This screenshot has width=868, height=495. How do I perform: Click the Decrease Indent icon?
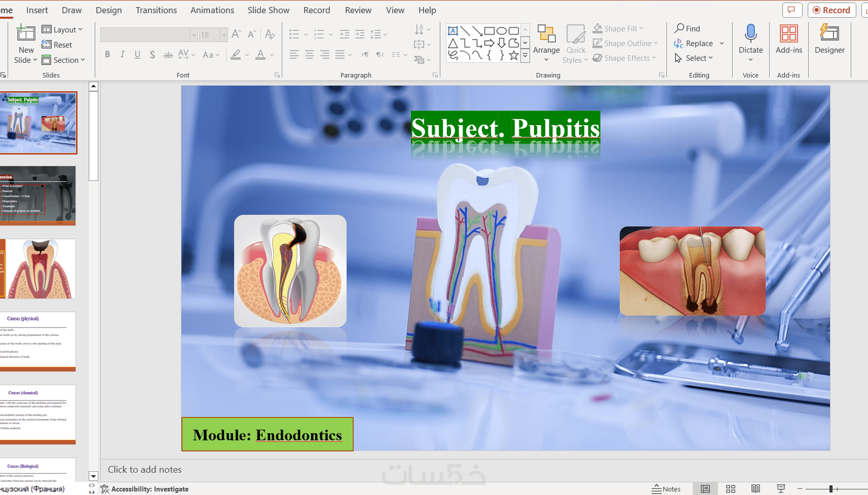(x=345, y=34)
